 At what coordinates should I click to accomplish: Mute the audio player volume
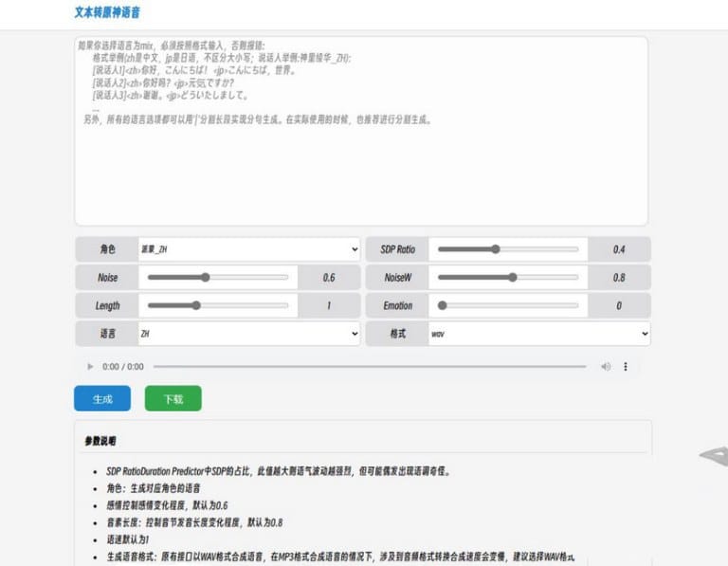pos(606,367)
